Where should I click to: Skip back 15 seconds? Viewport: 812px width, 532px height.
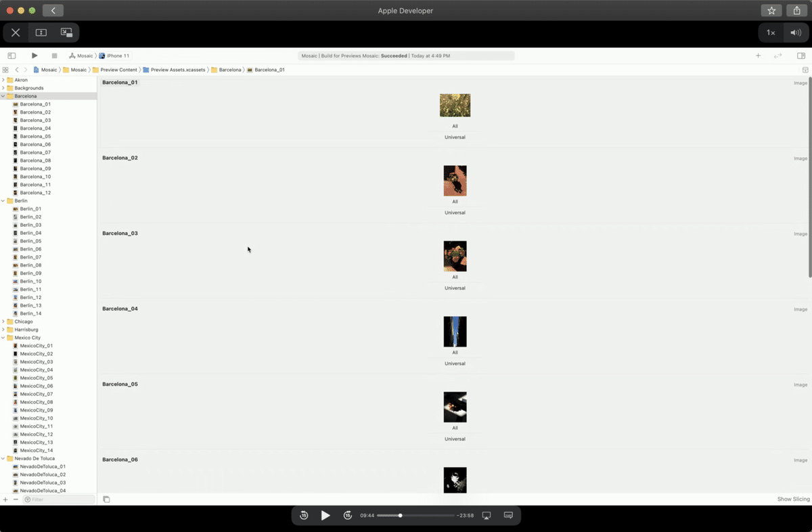click(304, 516)
